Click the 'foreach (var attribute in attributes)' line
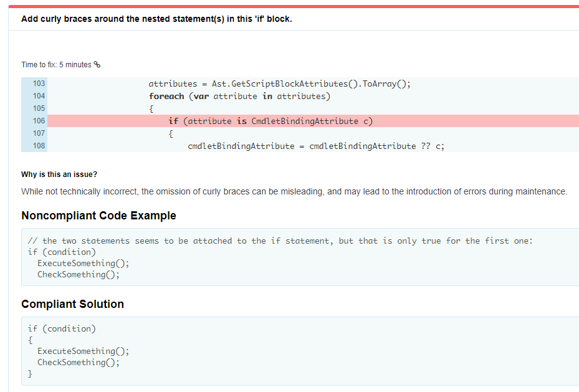 tap(240, 97)
